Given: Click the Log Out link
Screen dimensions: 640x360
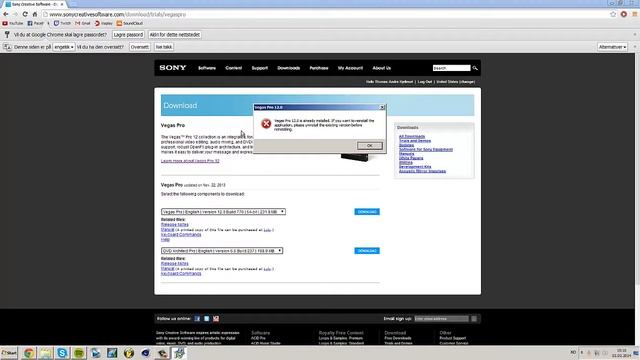Looking at the screenshot, I should click(x=424, y=82).
